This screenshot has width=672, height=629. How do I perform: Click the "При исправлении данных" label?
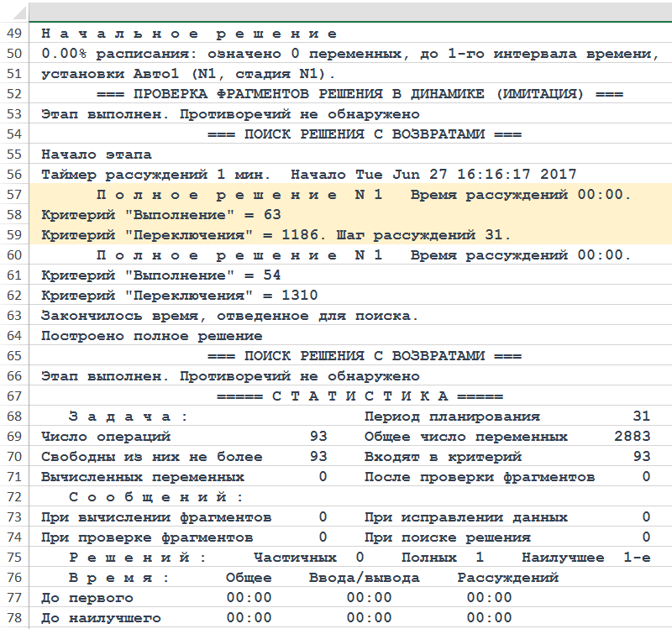tap(466, 517)
